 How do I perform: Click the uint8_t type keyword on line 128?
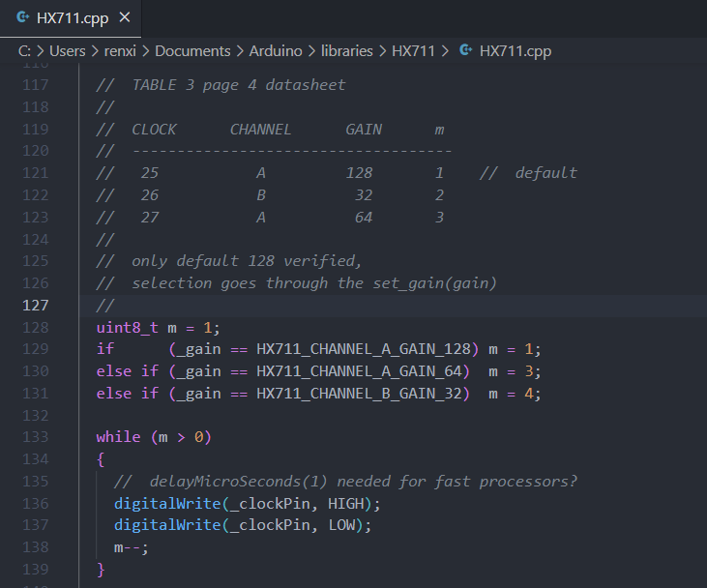127,328
